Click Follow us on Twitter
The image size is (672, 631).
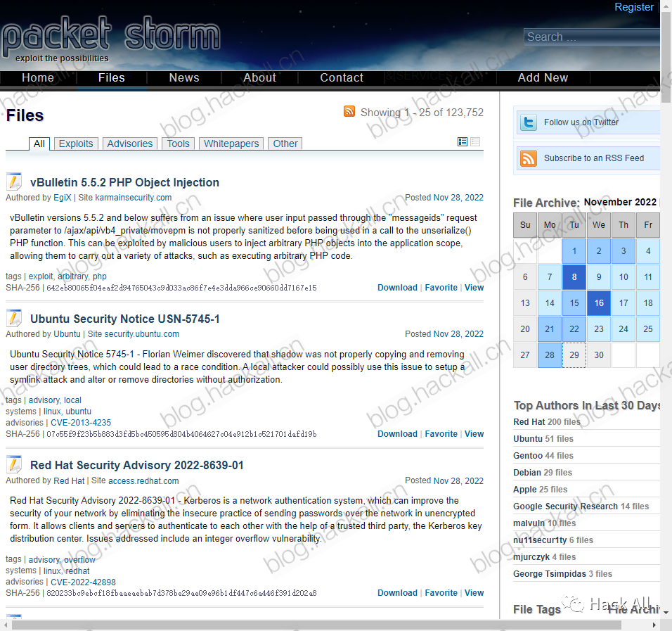point(581,122)
